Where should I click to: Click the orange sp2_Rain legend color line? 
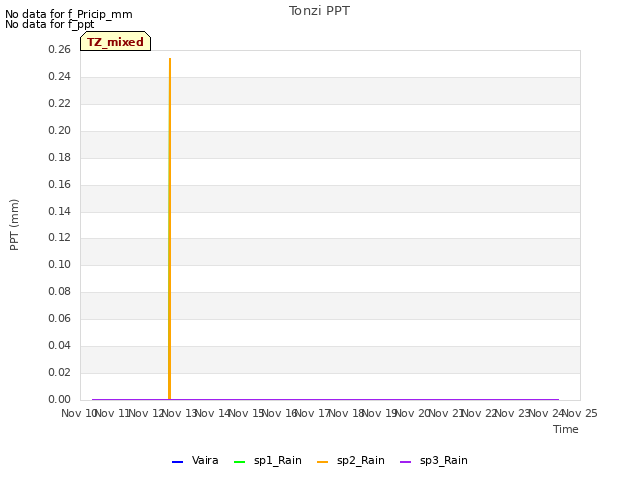coord(322,462)
